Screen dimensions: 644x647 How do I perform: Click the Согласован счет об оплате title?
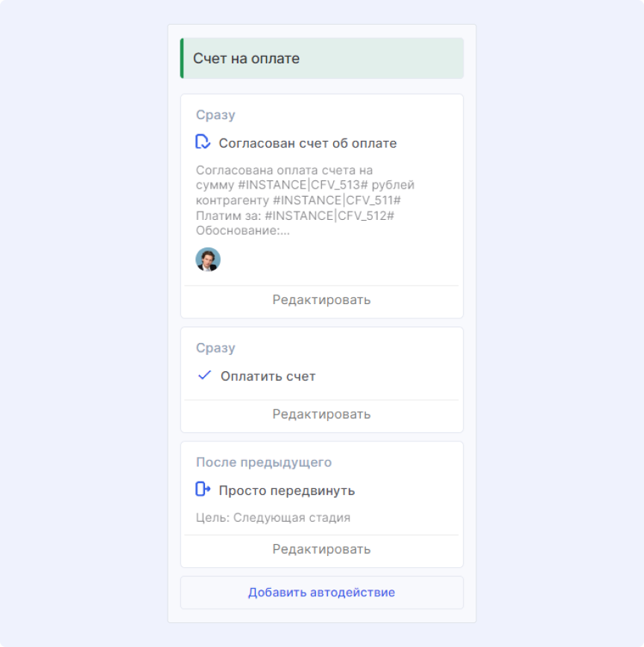(307, 143)
